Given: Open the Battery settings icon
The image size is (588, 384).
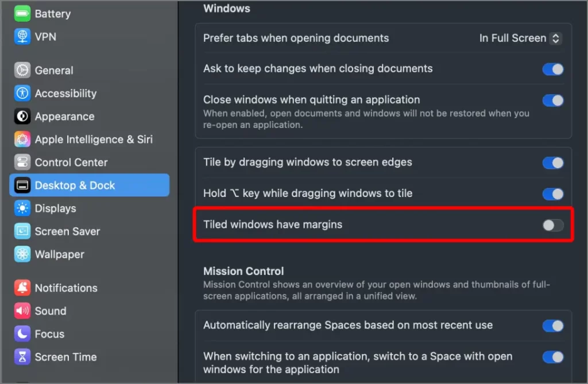Looking at the screenshot, I should [22, 14].
